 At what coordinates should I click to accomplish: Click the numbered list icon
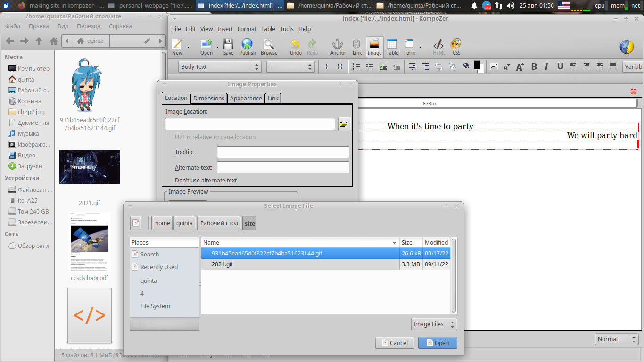pyautogui.click(x=357, y=67)
